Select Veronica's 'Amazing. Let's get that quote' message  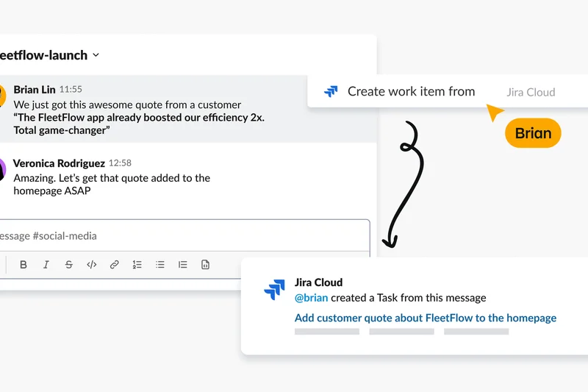[112, 184]
